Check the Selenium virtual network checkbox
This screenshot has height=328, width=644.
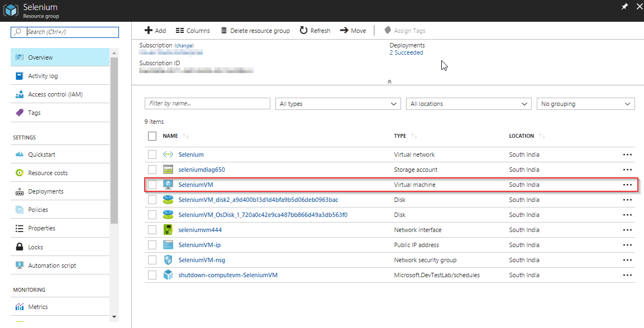point(152,155)
